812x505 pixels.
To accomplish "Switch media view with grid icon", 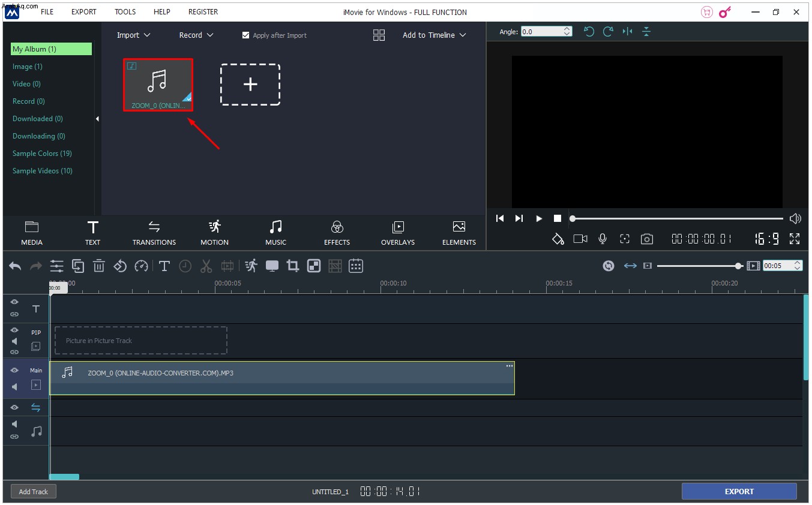I will (x=379, y=35).
